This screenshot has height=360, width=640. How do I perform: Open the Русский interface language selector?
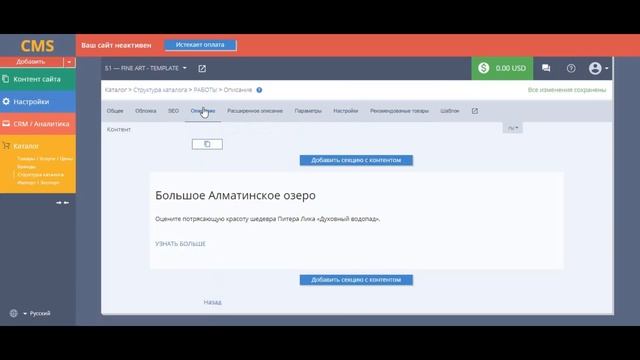coord(37,313)
